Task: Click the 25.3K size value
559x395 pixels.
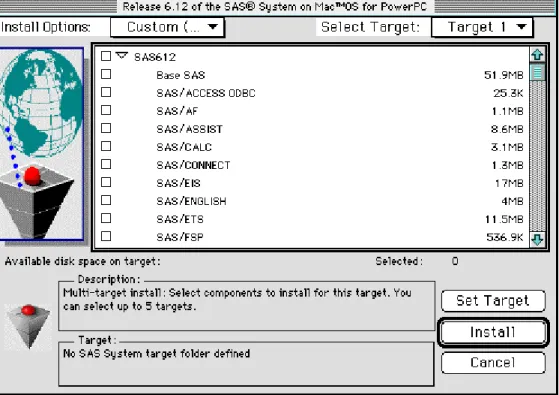Action: pyautogui.click(x=508, y=93)
